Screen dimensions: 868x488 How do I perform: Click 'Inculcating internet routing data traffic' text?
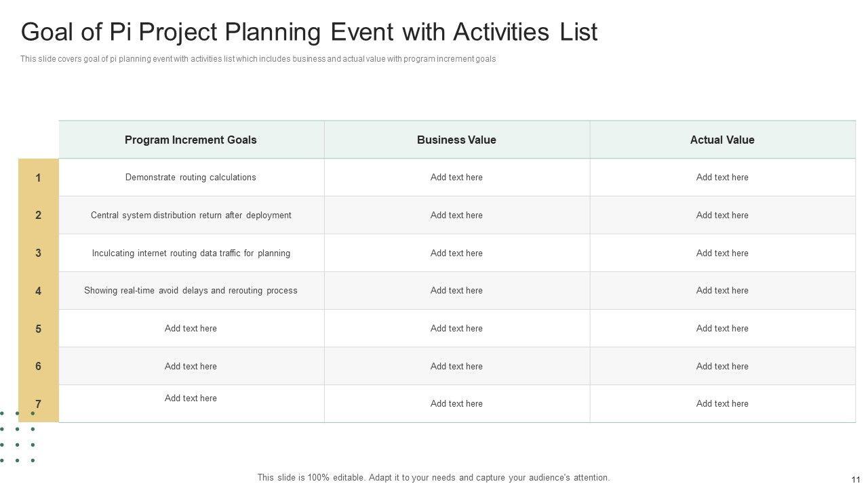click(191, 253)
